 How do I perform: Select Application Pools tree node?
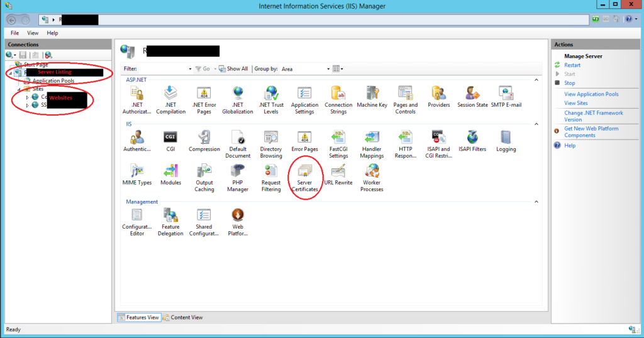click(x=53, y=81)
